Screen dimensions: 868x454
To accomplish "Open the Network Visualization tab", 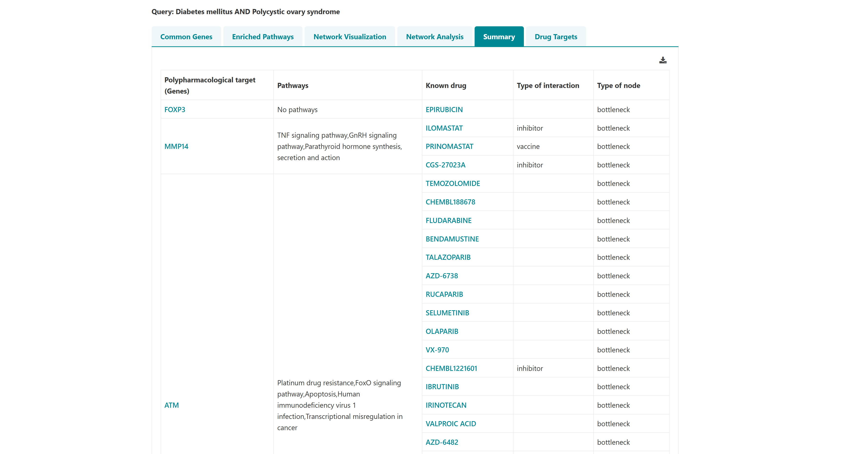I will pyautogui.click(x=349, y=37).
